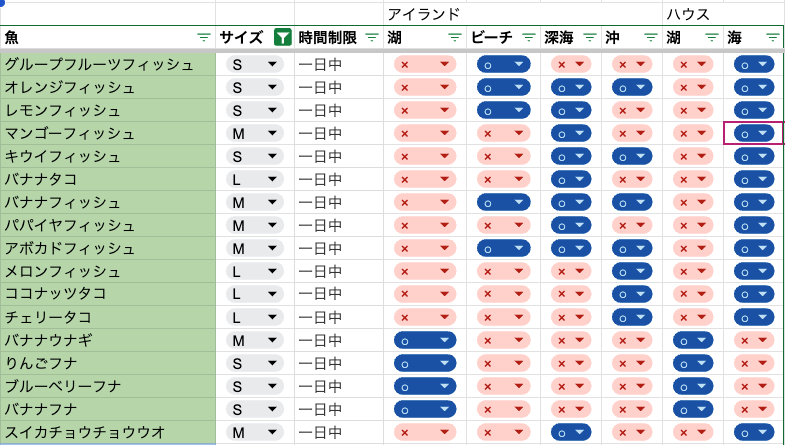The image size is (785, 445).
Task: Open filter icon on 深海 column header
Action: (590, 38)
